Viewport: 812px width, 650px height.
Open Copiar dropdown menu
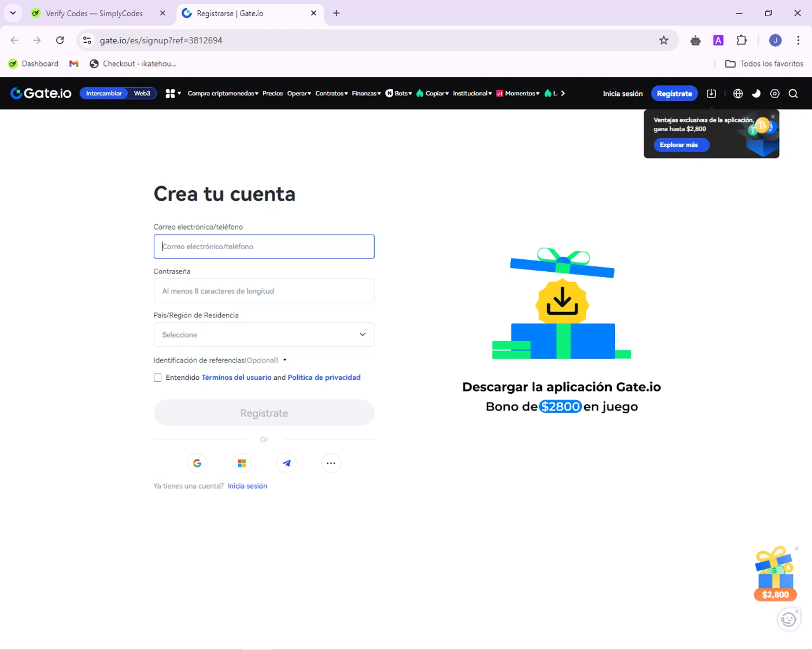pyautogui.click(x=433, y=93)
